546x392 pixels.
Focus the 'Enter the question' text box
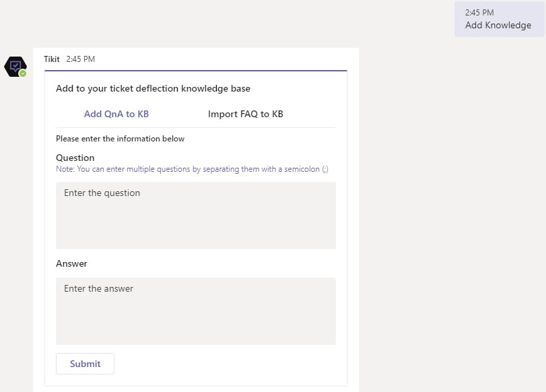pos(195,216)
